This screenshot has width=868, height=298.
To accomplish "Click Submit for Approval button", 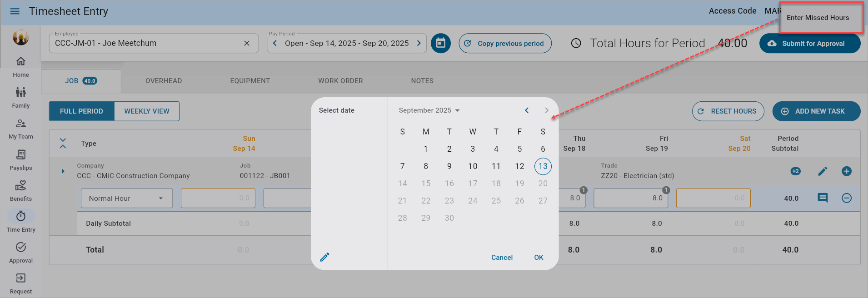I will tap(810, 43).
